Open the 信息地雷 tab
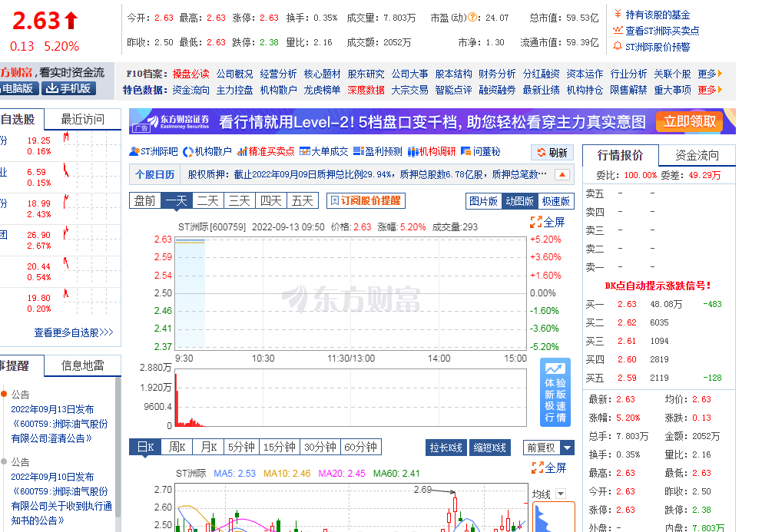 (83, 366)
